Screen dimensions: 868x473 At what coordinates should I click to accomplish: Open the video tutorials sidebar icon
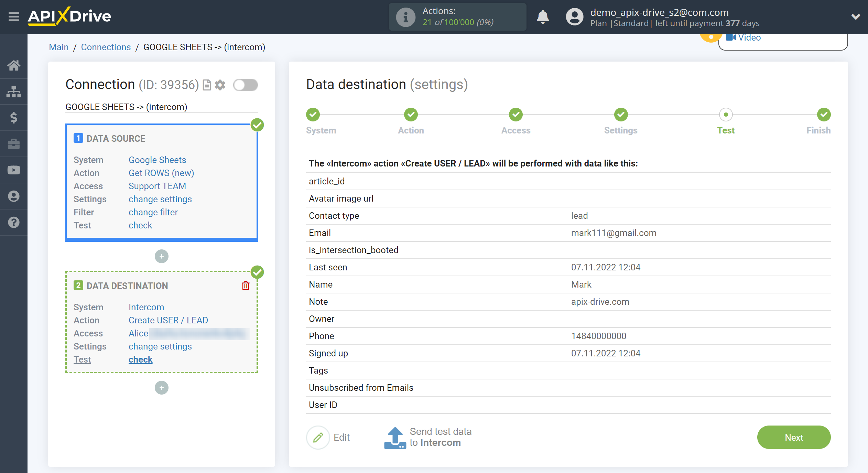14,170
